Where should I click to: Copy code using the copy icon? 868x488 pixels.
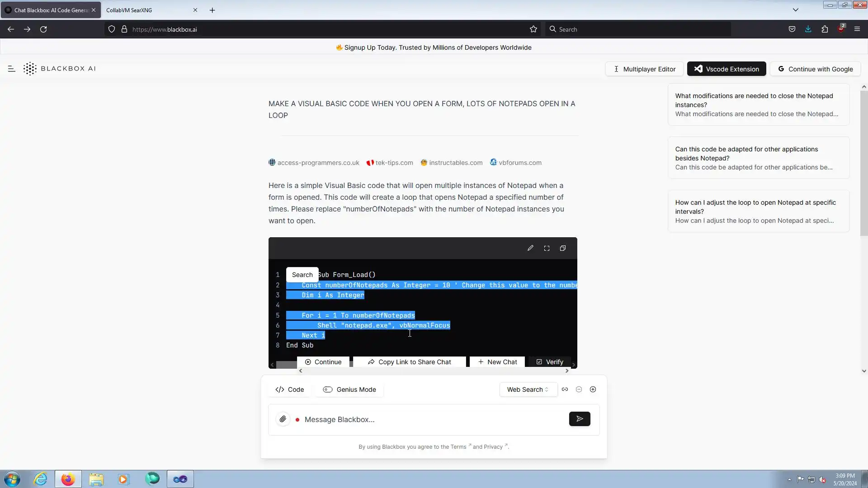563,248
